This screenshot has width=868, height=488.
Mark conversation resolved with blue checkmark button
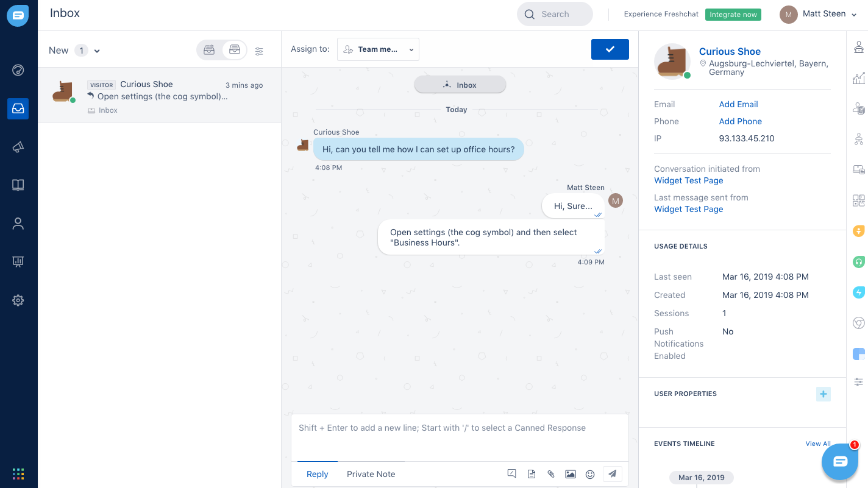(x=610, y=49)
